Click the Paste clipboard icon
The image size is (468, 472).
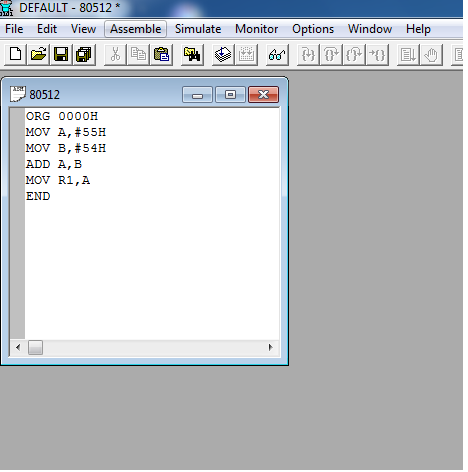coord(161,54)
